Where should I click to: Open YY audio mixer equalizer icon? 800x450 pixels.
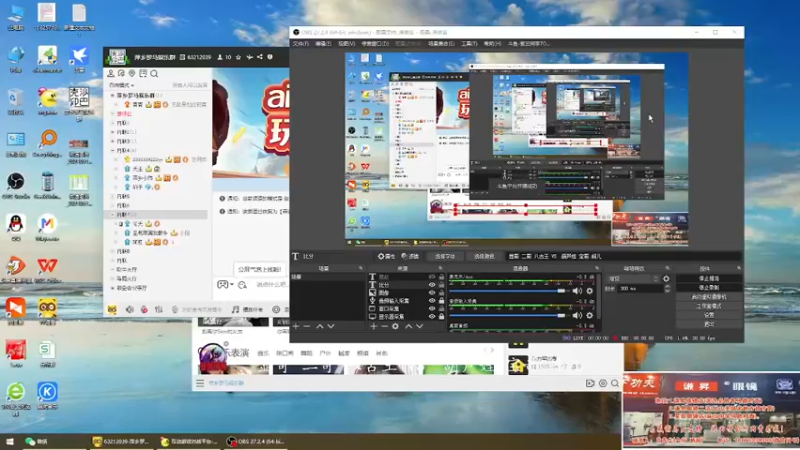tap(159, 310)
